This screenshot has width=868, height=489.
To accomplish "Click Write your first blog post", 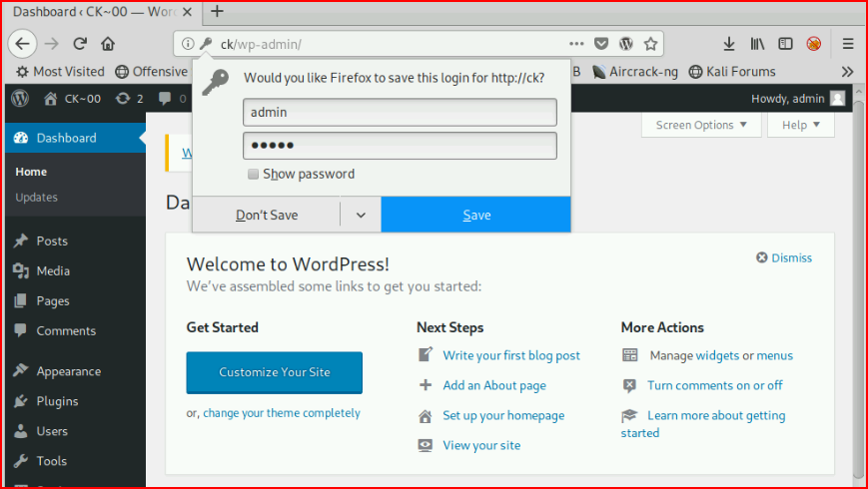I will click(x=511, y=355).
